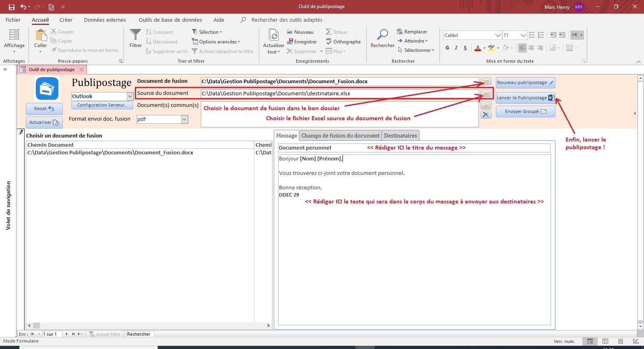Image resolution: width=644 pixels, height=349 pixels.
Task: Browse for the Document de fusion file
Action: pyautogui.click(x=486, y=81)
